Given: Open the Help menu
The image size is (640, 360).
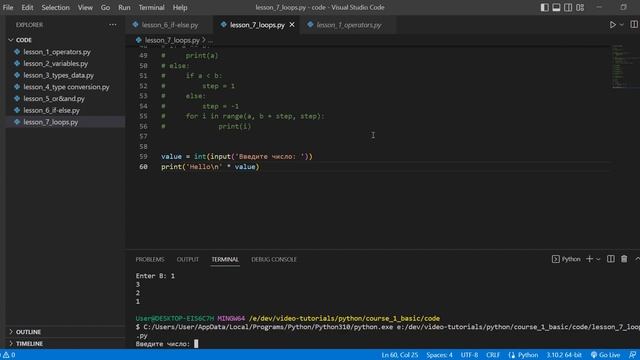Looking at the screenshot, I should (x=180, y=7).
